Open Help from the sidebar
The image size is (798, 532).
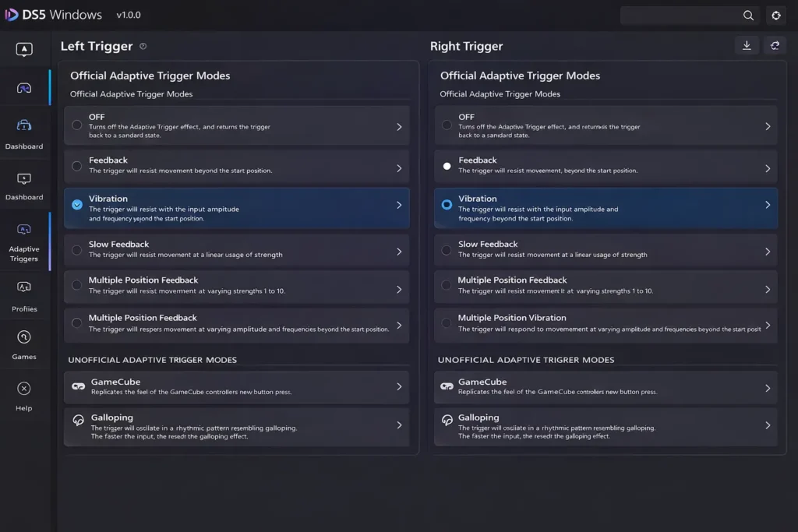(24, 395)
